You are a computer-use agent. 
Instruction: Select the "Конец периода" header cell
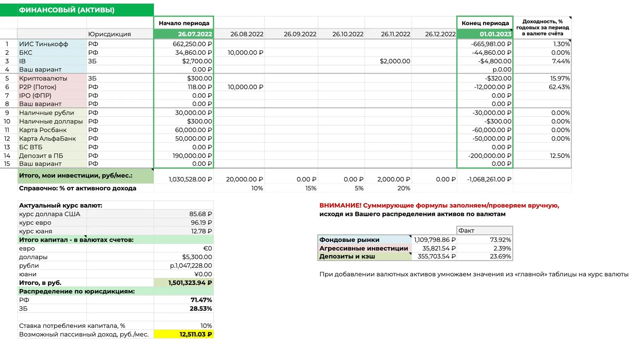point(485,23)
